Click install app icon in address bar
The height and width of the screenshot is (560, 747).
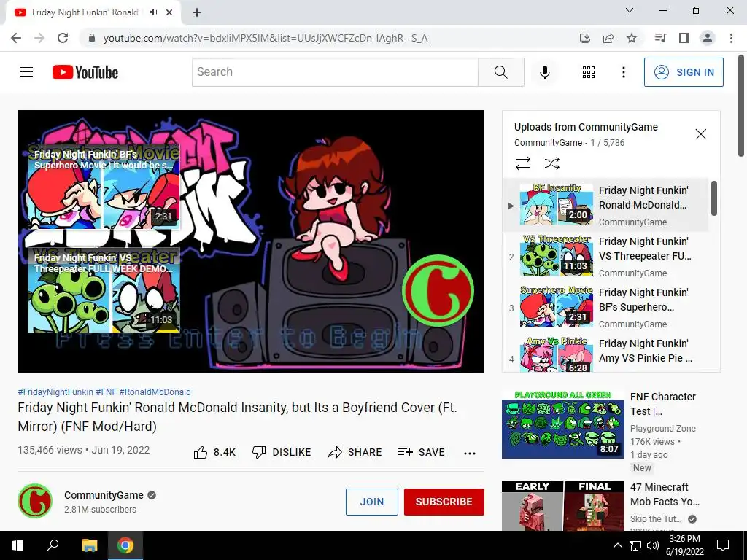[x=584, y=38]
